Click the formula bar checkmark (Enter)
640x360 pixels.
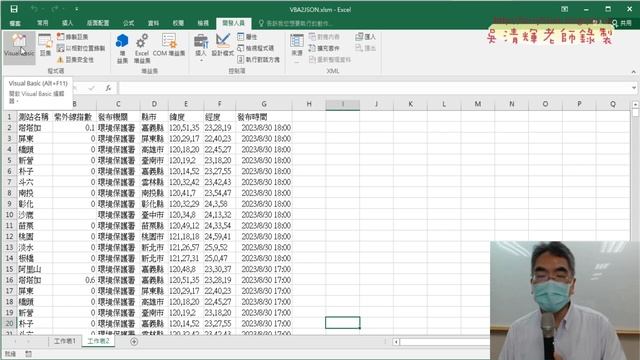pyautogui.click(x=91, y=88)
